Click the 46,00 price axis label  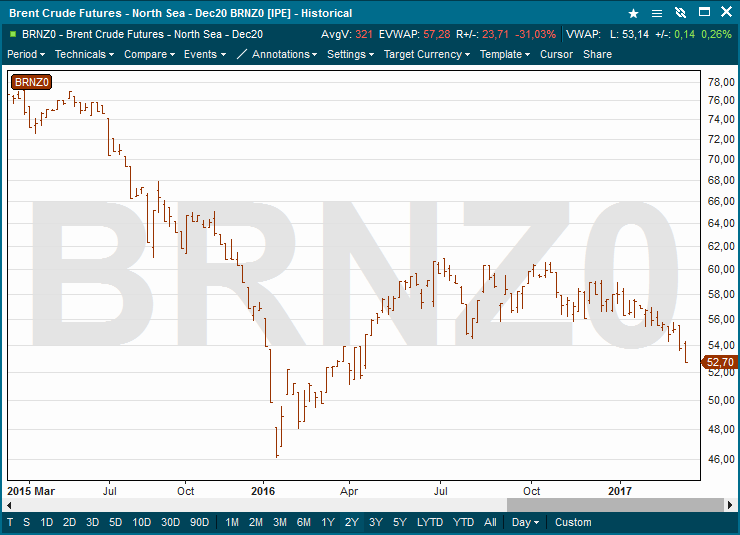721,459
